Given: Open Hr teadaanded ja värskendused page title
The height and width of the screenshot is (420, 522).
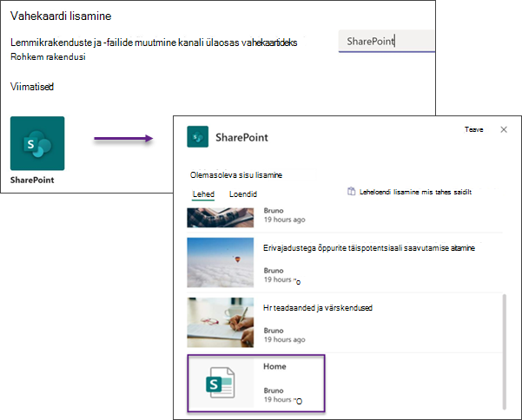Looking at the screenshot, I should click(318, 308).
